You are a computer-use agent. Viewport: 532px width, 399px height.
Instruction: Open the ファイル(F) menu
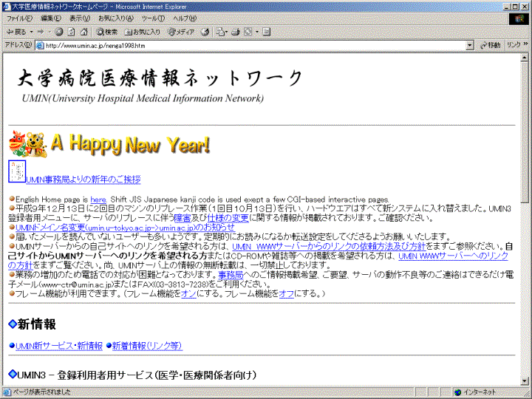point(19,18)
